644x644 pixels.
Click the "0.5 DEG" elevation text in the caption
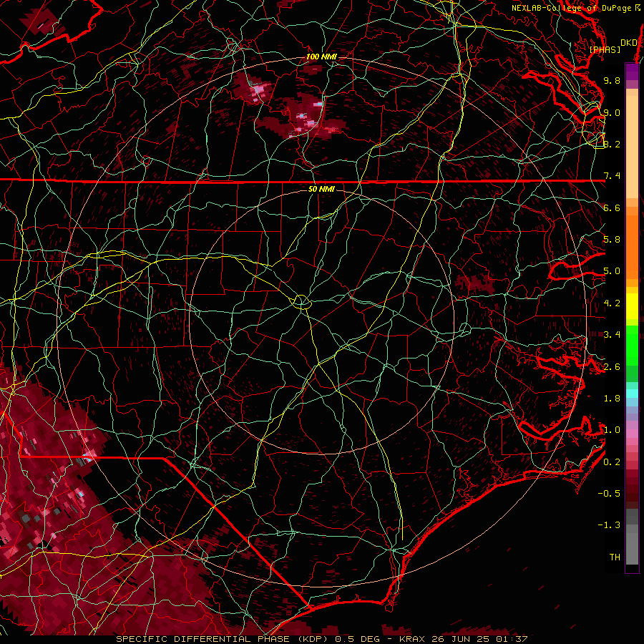tap(358, 639)
